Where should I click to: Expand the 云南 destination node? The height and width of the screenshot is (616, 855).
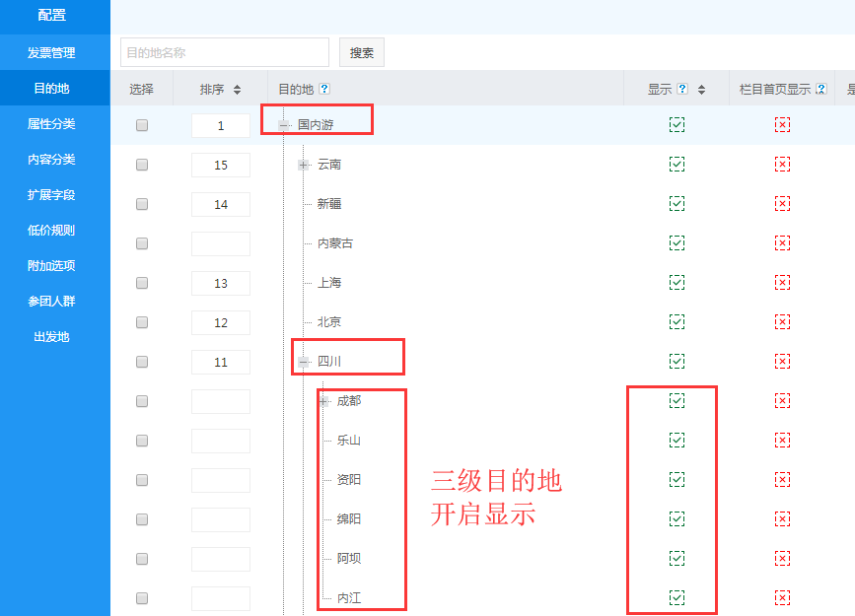pyautogui.click(x=304, y=165)
